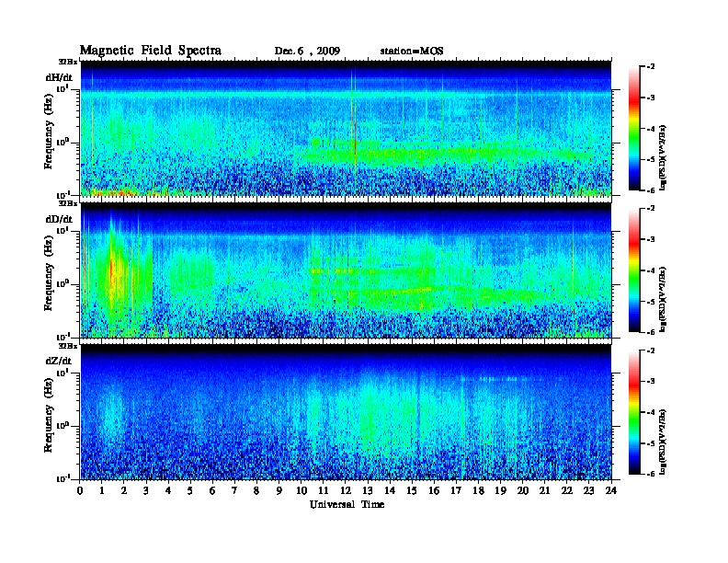Click the dD/dt panel color scale bar
This screenshot has width=728, height=563.
pyautogui.click(x=634, y=270)
